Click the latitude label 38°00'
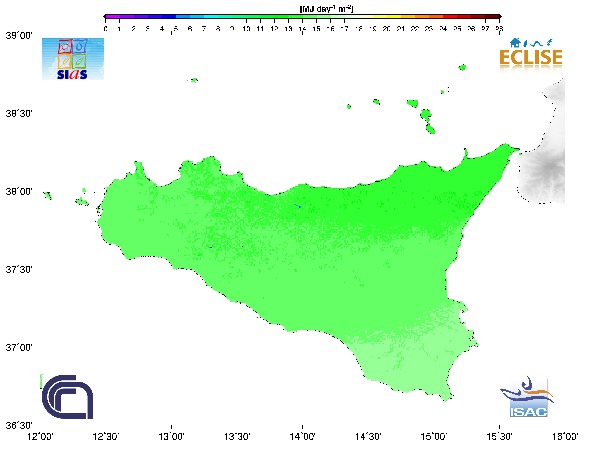 click(19, 192)
